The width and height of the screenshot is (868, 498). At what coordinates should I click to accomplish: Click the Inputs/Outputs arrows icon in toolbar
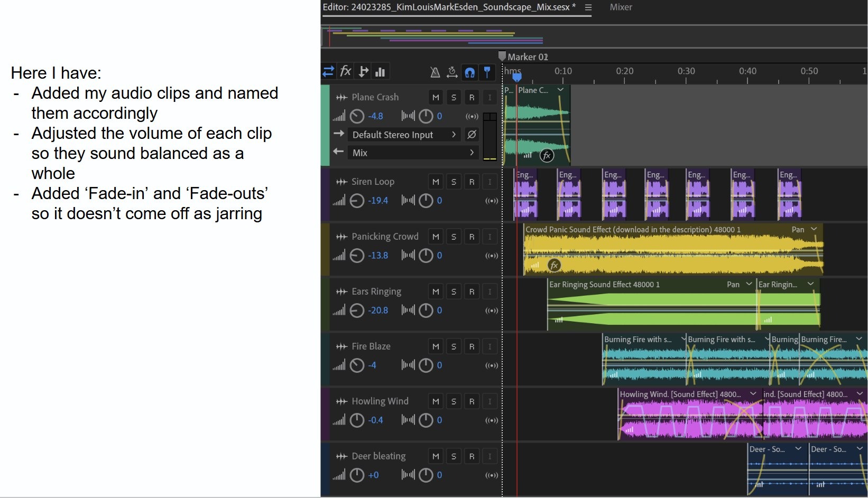coord(328,71)
